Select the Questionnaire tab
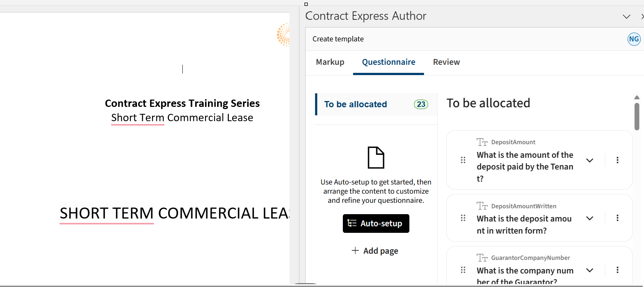644x287 pixels. [x=389, y=62]
